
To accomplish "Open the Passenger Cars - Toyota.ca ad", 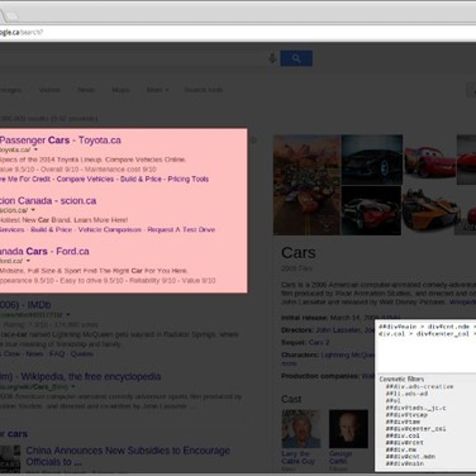I will click(60, 140).
